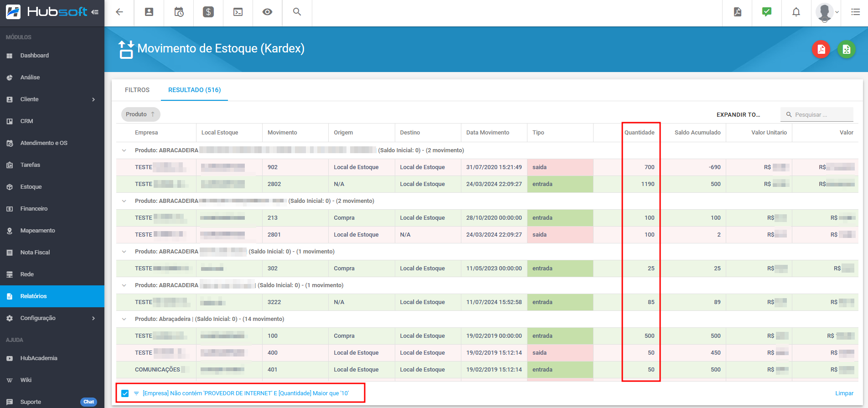This screenshot has width=868, height=408.
Task: Collapse sidebar via arrow next to Hubsoft logo
Action: [x=95, y=12]
